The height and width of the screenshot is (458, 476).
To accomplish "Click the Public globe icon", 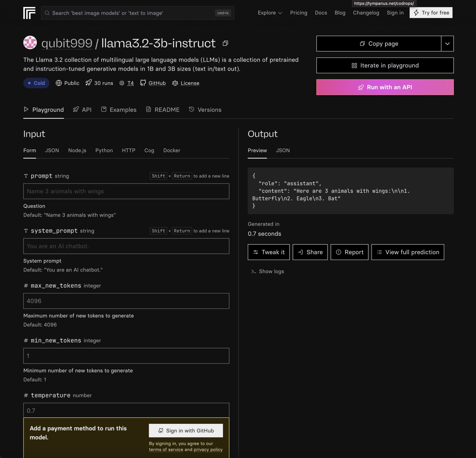I will 59,83.
